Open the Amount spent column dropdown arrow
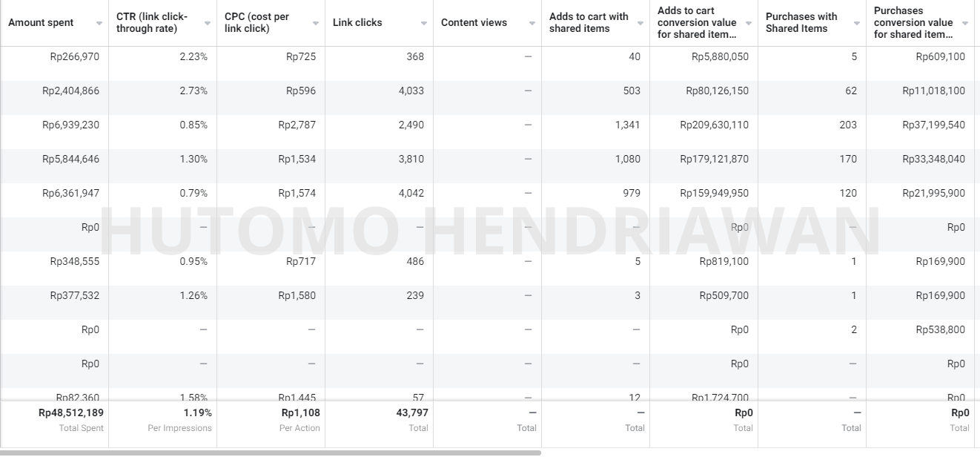This screenshot has width=980, height=457. pos(99,23)
